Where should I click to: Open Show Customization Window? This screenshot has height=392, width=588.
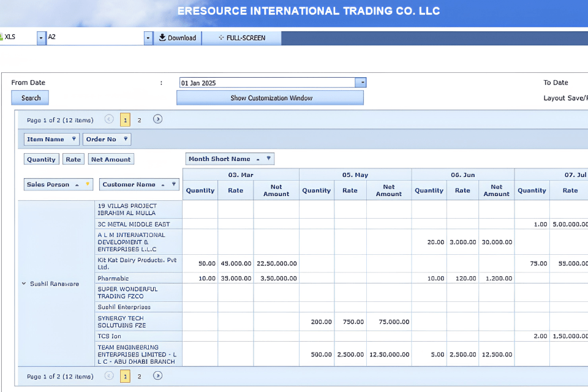[270, 98]
